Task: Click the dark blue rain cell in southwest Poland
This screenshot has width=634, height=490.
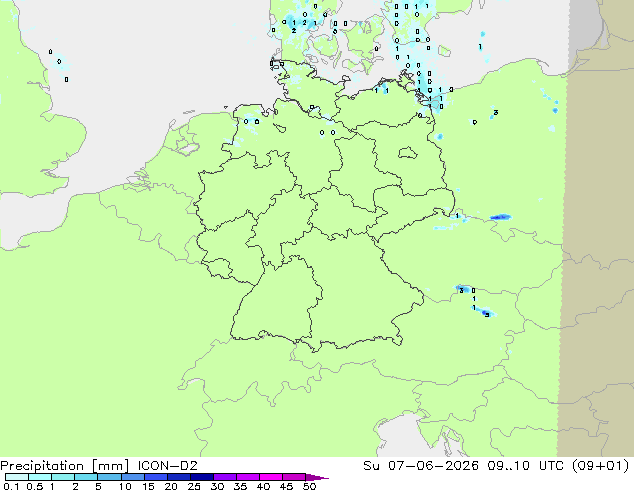Action: [500, 217]
